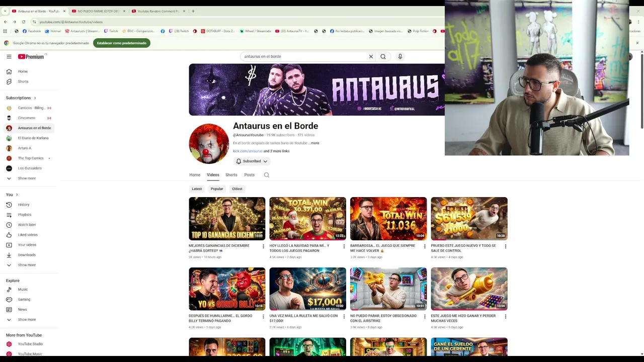Switch to Youtube Random Comment browser tab
Viewport: 644px width, 362px height.
click(x=157, y=11)
